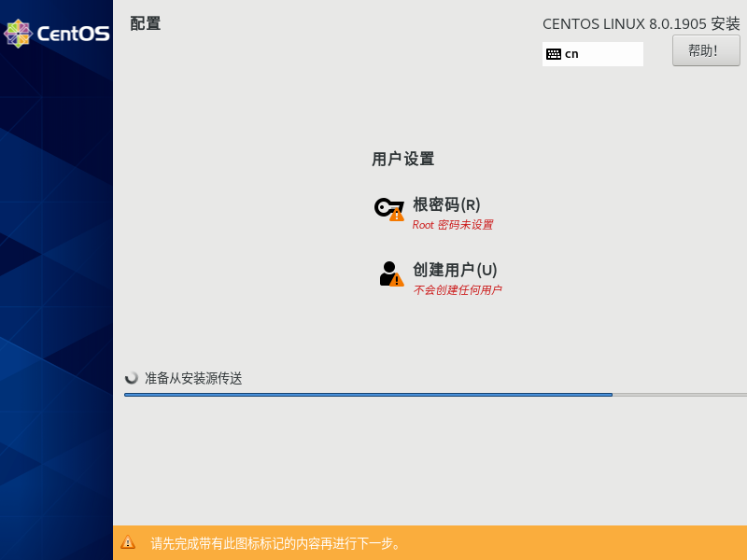Click the 'CENTOS LINUX 8.0.1905 安装' title
The image size is (747, 560).
coord(641,24)
